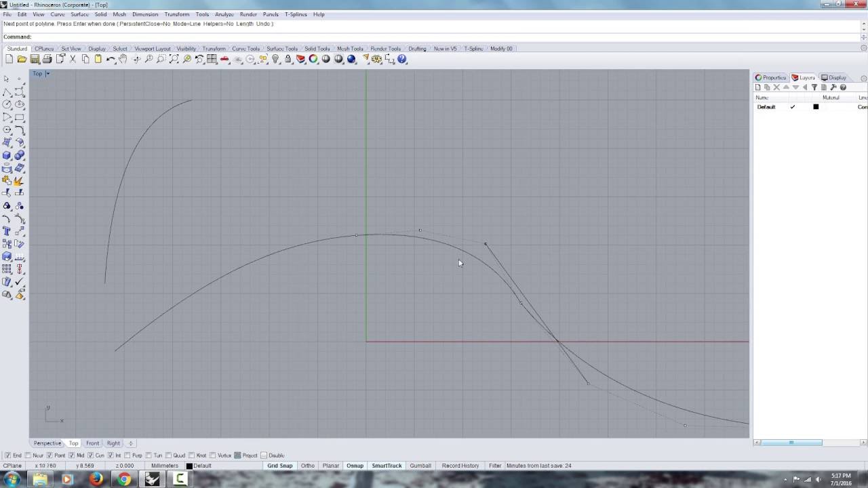The image size is (868, 488).
Task: Toggle Planar mode in the status bar
Action: tap(331, 466)
